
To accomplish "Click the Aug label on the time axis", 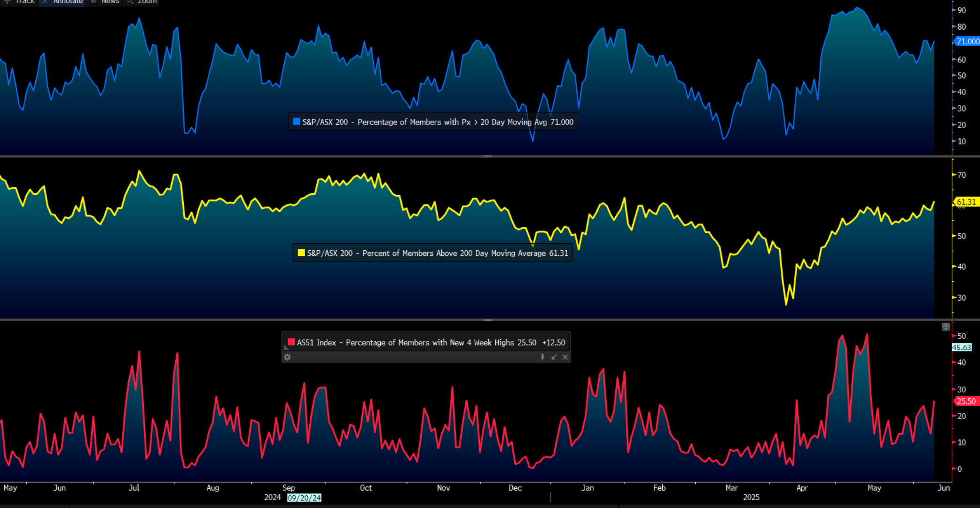I will [213, 488].
